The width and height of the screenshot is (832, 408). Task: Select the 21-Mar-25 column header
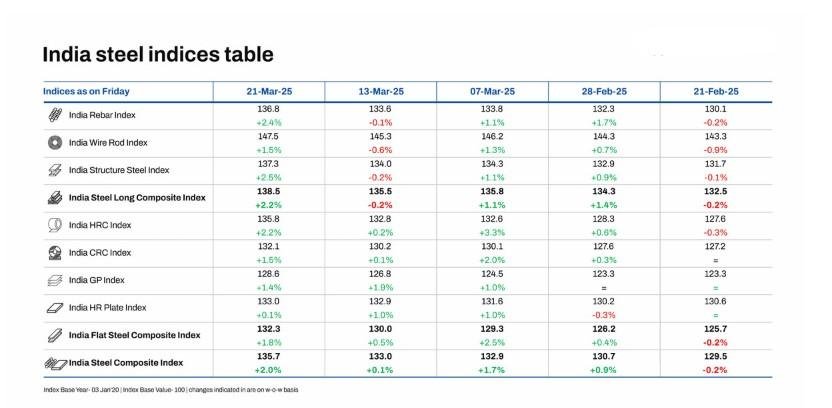point(269,91)
